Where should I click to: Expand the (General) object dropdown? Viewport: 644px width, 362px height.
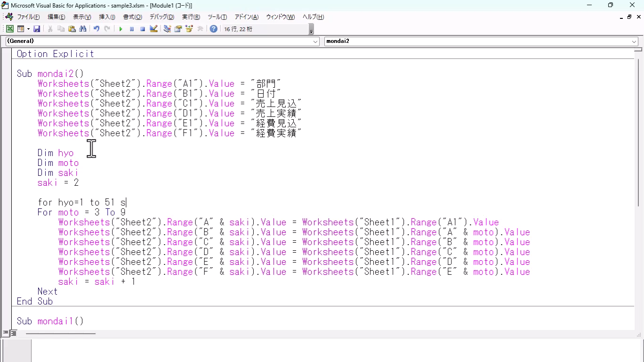pos(315,41)
